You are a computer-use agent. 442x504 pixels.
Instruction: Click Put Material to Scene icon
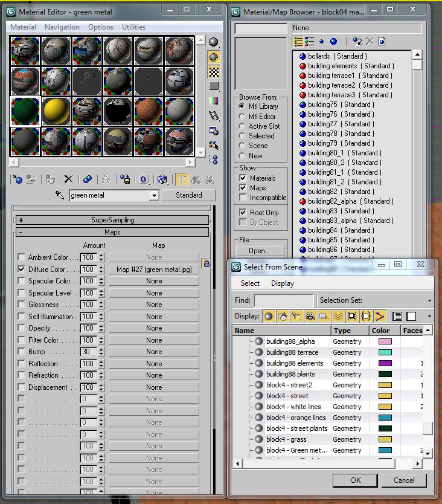click(31, 179)
